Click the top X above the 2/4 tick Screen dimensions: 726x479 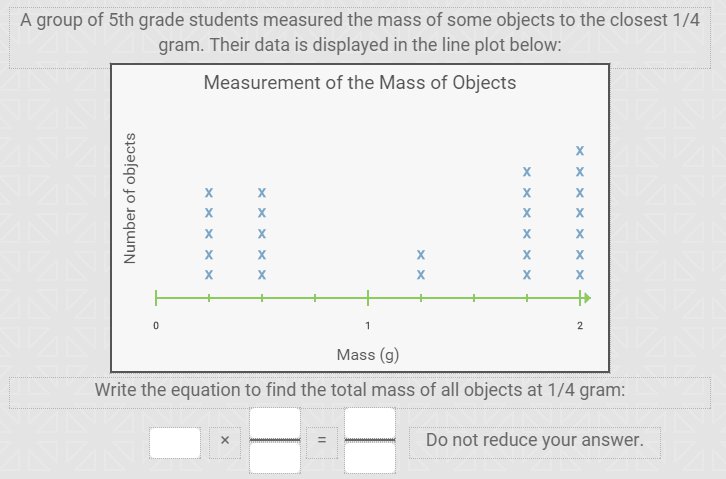point(262,193)
